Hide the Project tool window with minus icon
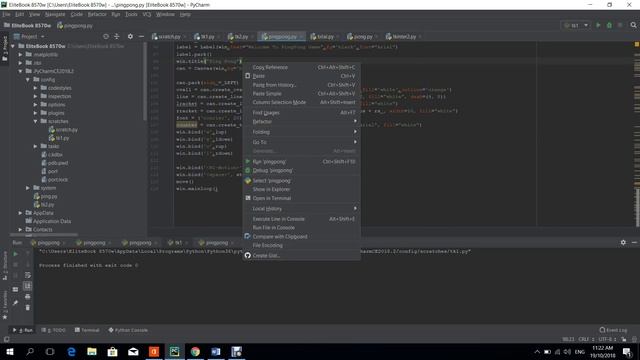This screenshot has width=640, height=360. 141,36
